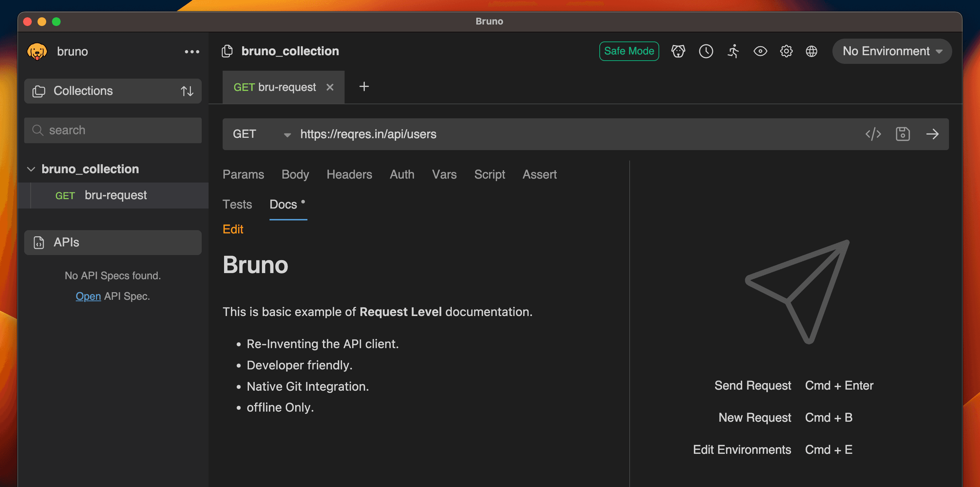Screen dimensions: 980x487
Task: Switch to the Headers tab
Action: pos(349,174)
